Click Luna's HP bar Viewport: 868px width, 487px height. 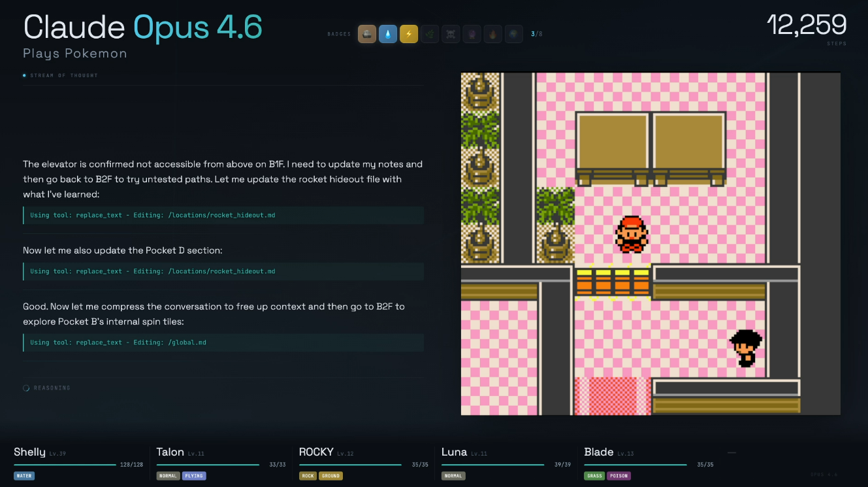click(x=492, y=465)
